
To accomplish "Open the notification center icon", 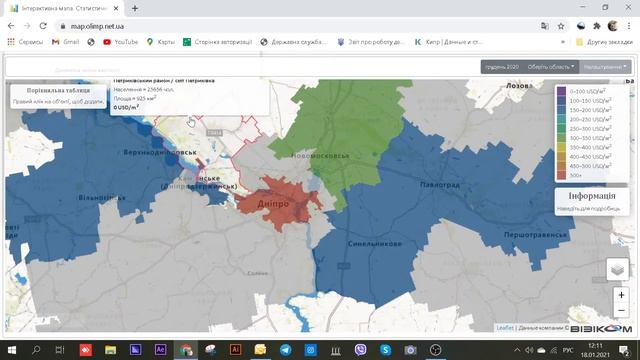I will [624, 350].
